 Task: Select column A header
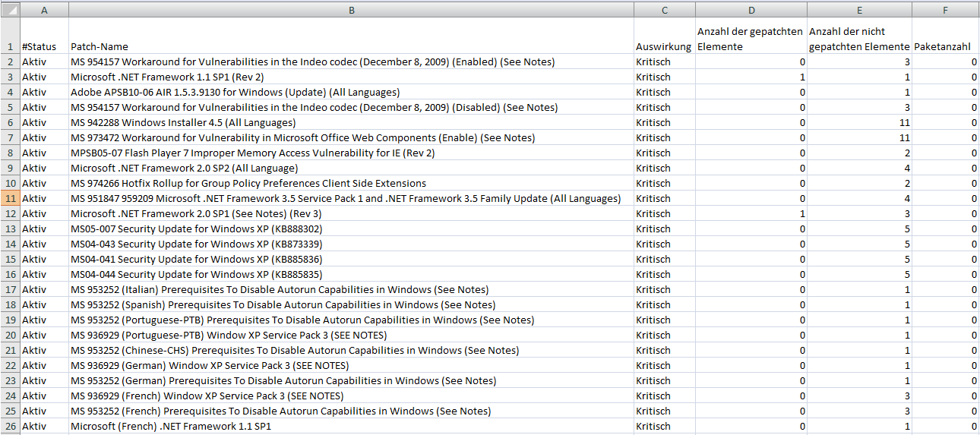click(44, 10)
